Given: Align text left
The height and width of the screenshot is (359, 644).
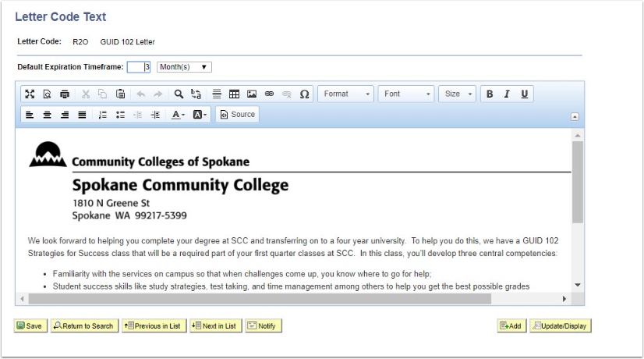Looking at the screenshot, I should click(30, 115).
